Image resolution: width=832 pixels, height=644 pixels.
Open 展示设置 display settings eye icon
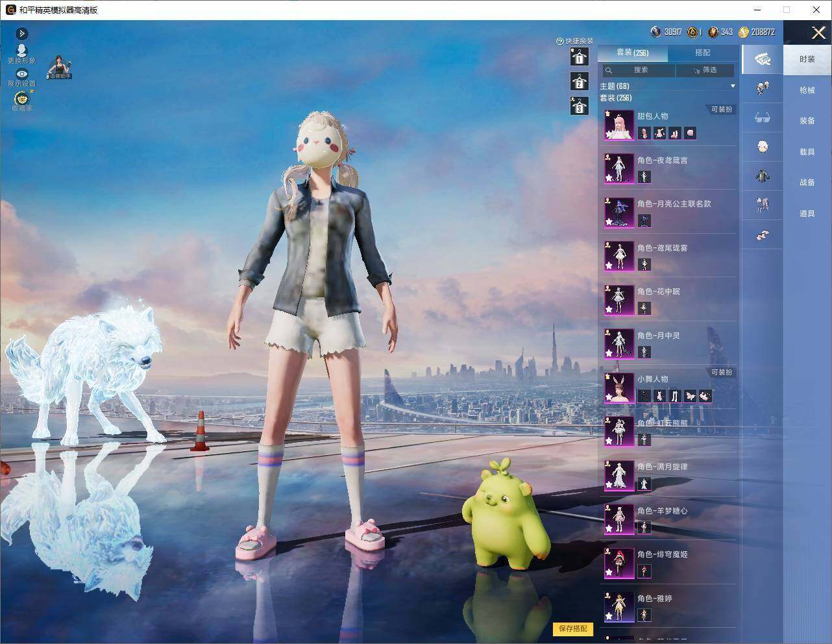(22, 74)
